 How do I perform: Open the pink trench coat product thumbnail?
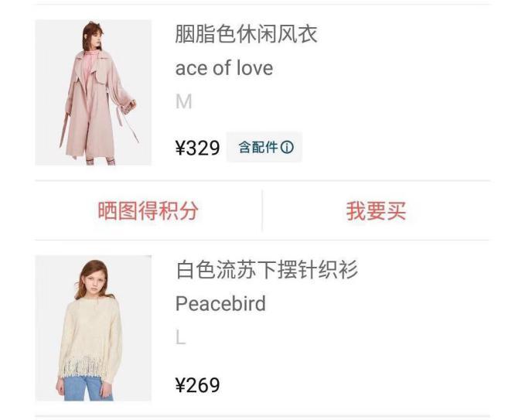[x=93, y=93]
